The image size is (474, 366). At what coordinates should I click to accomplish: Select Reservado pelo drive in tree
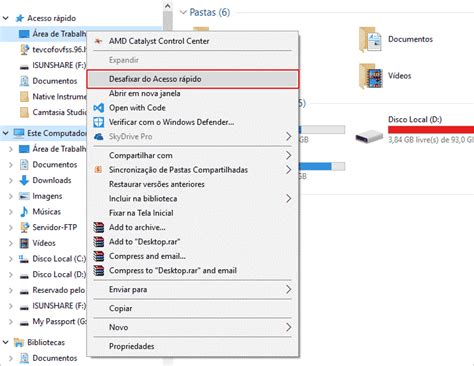pyautogui.click(x=59, y=290)
